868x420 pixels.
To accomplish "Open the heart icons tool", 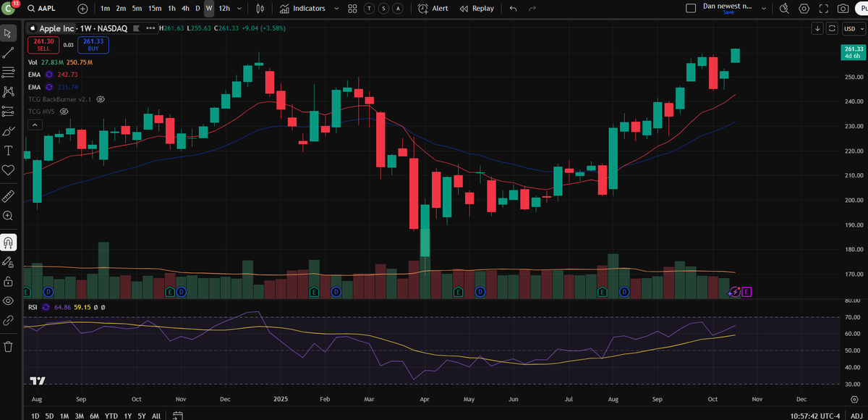I will pos(9,170).
